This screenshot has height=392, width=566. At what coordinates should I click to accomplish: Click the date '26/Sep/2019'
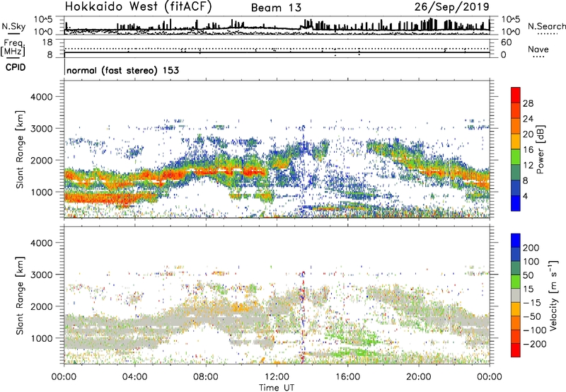tap(451, 7)
